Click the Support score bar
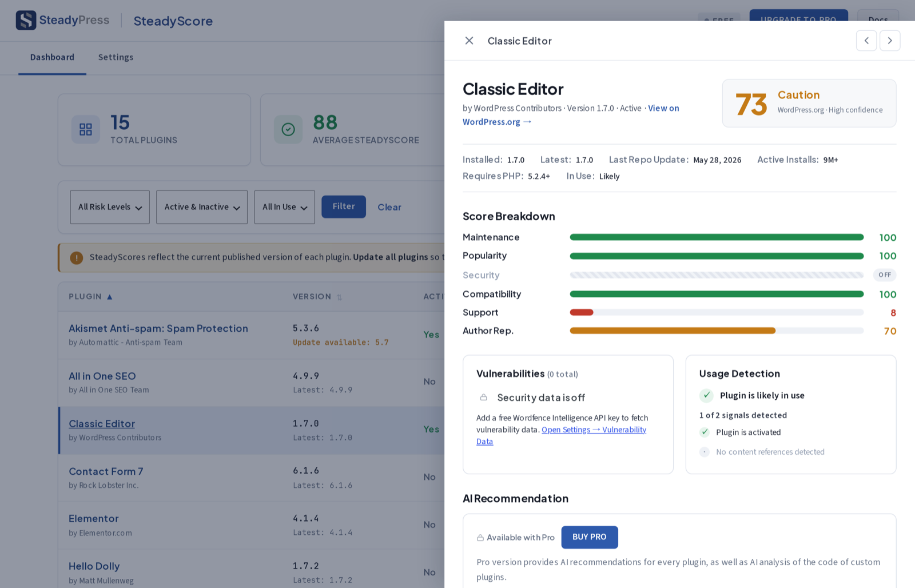The height and width of the screenshot is (588, 915). (x=717, y=312)
